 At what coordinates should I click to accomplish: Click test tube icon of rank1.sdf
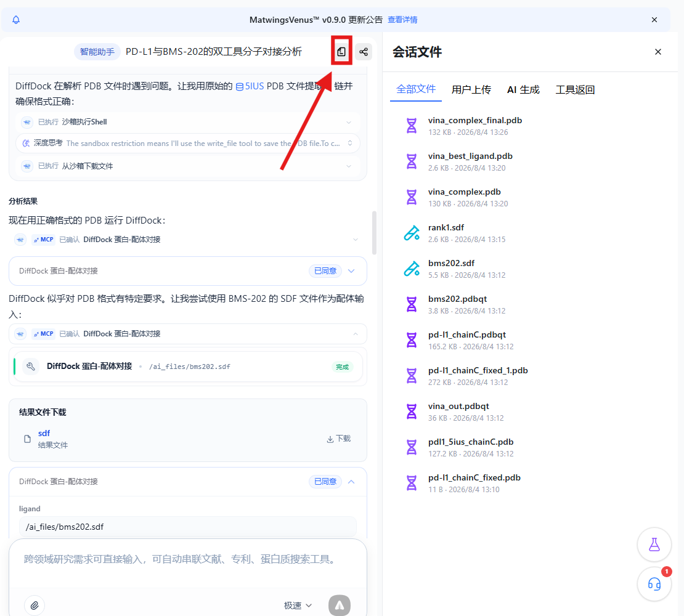[x=412, y=233]
